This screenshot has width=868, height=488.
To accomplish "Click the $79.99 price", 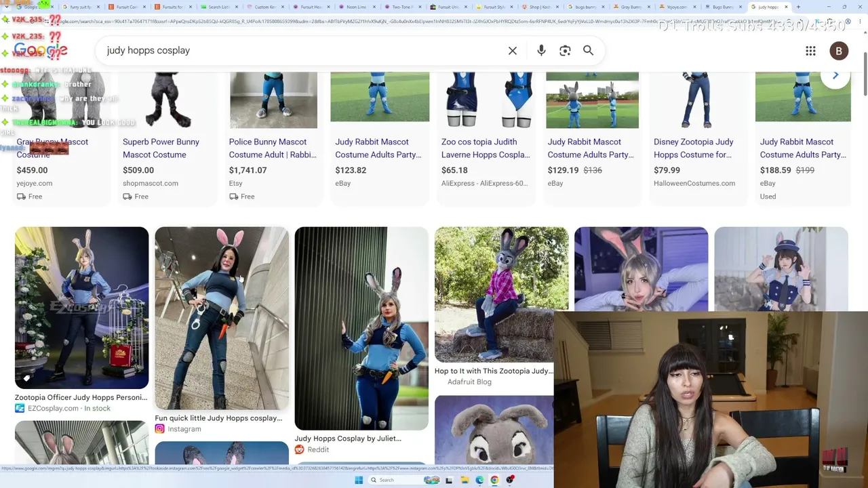I will tap(667, 170).
